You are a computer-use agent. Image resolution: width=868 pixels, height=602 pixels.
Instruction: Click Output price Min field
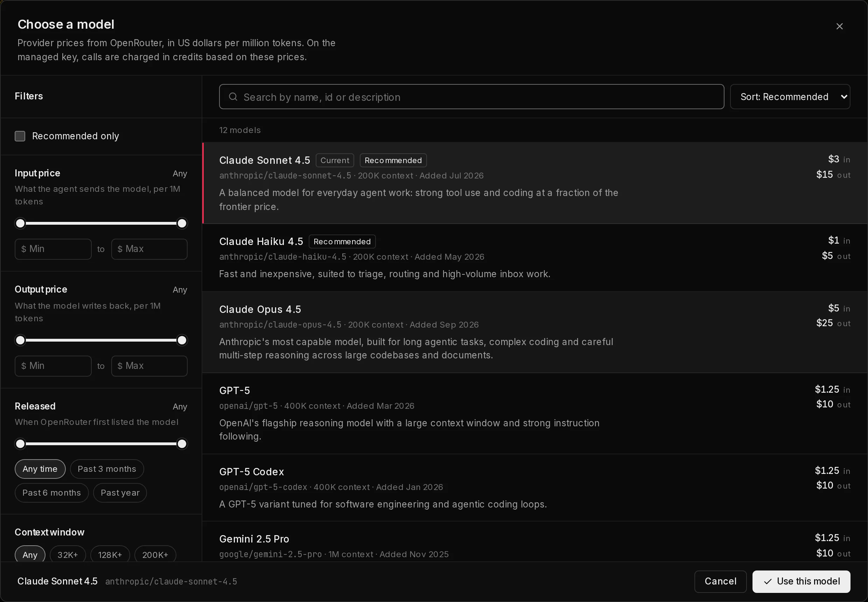click(53, 366)
